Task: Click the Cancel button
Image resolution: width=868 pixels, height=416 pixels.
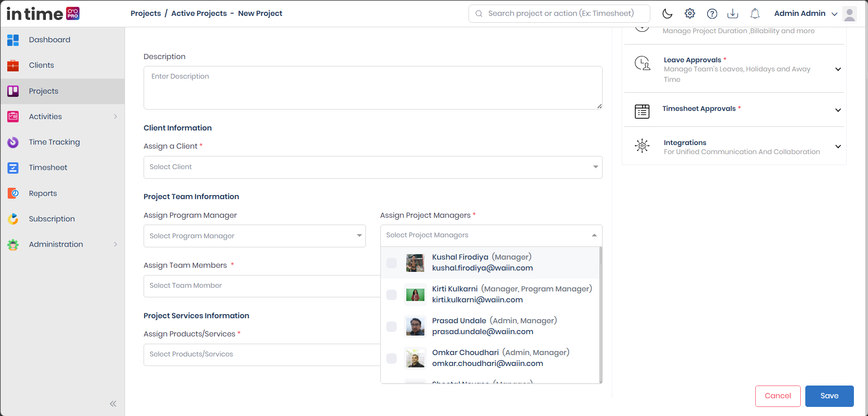Action: click(778, 396)
